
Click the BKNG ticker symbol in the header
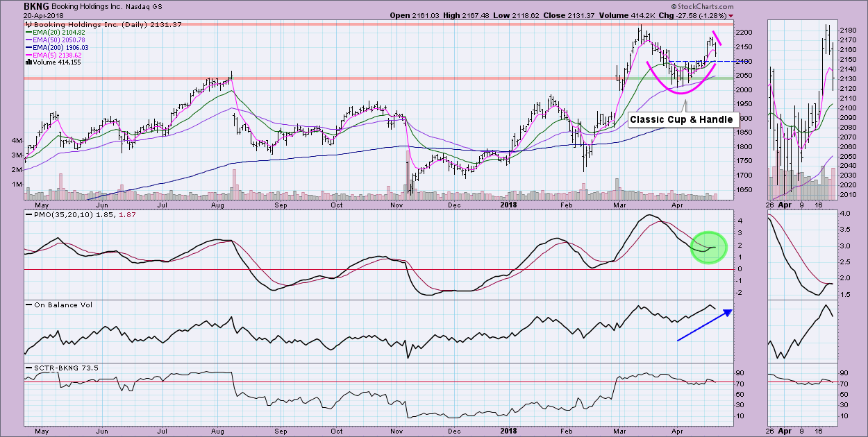37,6
